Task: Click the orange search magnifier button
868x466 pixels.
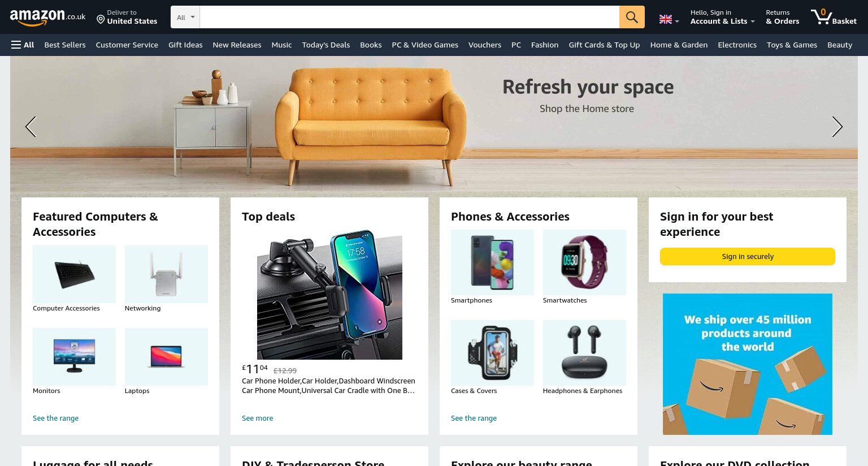Action: [632, 17]
